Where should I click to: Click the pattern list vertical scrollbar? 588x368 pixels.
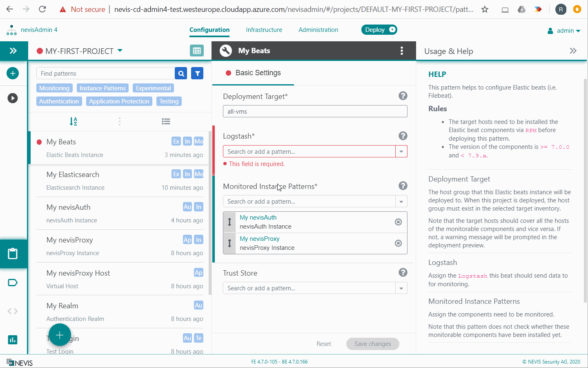click(210, 213)
